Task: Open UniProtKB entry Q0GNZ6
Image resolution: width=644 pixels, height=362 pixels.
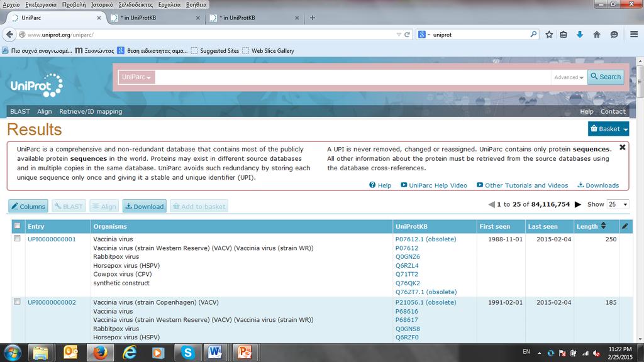Action: (x=408, y=256)
